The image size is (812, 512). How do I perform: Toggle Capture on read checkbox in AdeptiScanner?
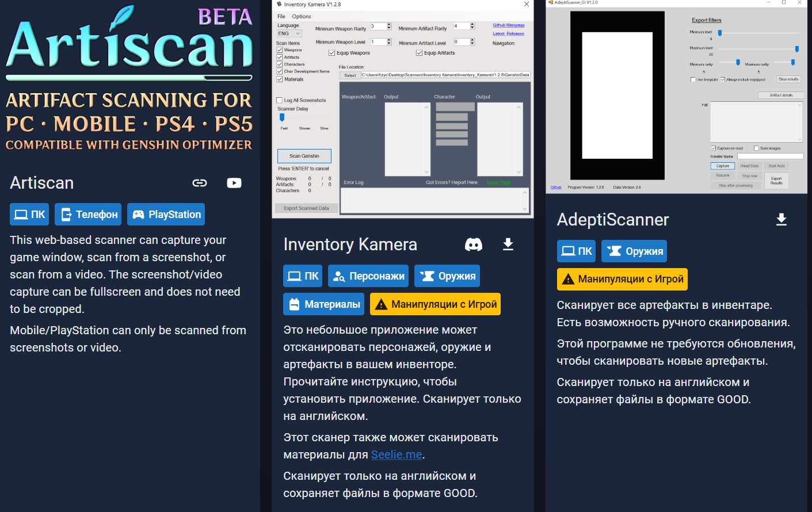tap(714, 148)
